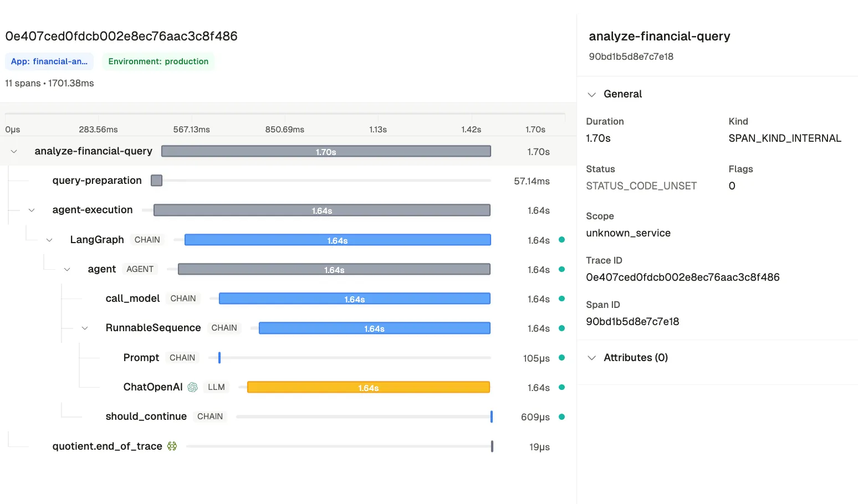Collapse the RunnableSequence span
858x504 pixels.
85,328
